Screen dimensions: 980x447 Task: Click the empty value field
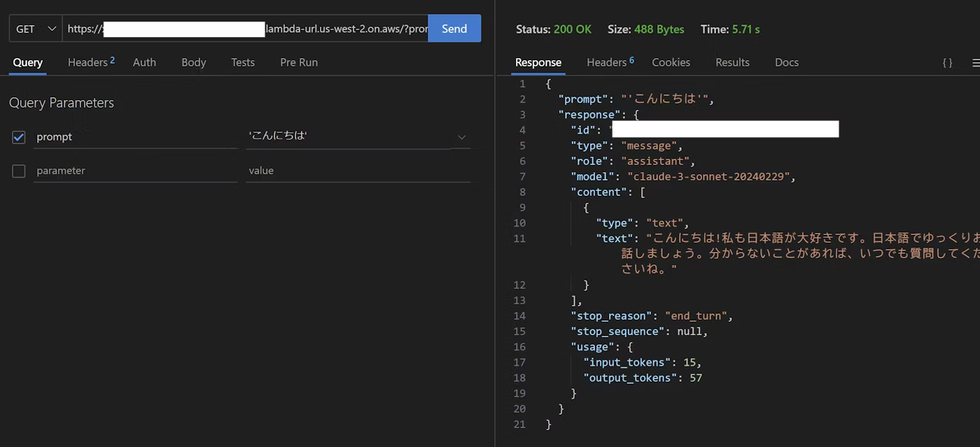coord(359,171)
